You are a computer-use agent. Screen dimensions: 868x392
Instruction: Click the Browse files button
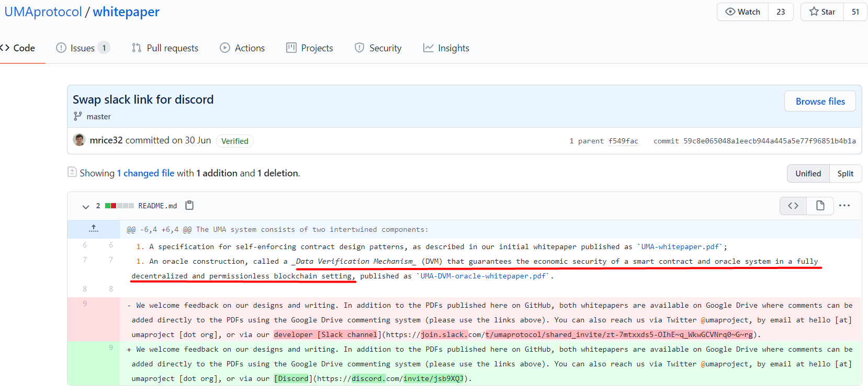pyautogui.click(x=820, y=102)
